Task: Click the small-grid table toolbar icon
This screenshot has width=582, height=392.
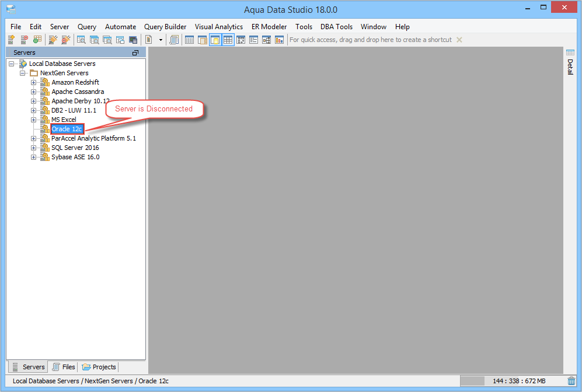Action: 189,40
